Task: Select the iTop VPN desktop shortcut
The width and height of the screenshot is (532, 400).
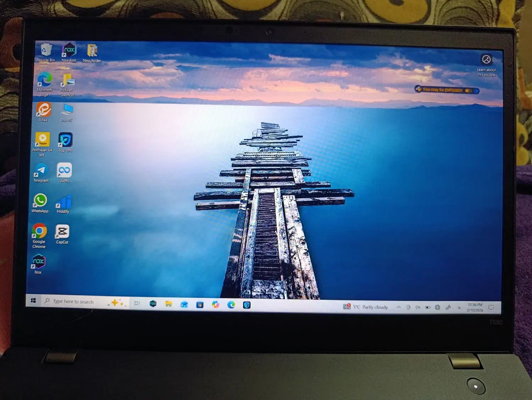Action: (x=65, y=141)
